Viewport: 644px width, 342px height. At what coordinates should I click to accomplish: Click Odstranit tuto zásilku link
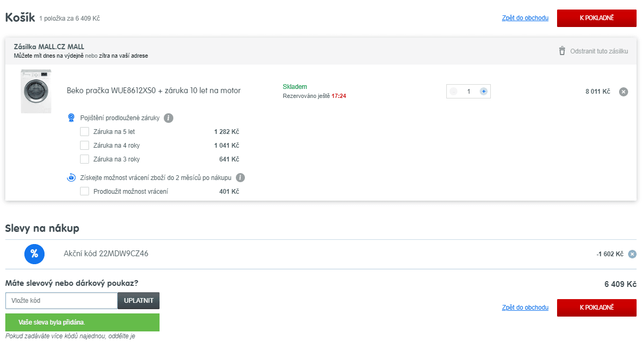(599, 51)
